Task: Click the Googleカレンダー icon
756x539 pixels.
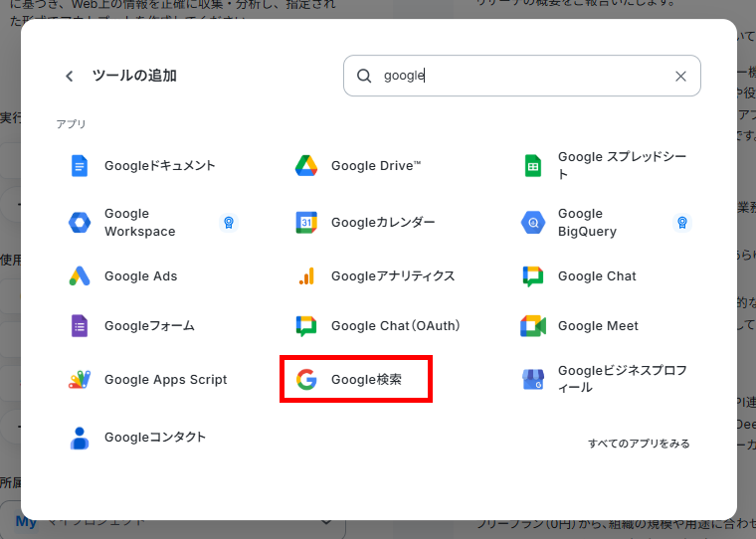Action: [306, 223]
